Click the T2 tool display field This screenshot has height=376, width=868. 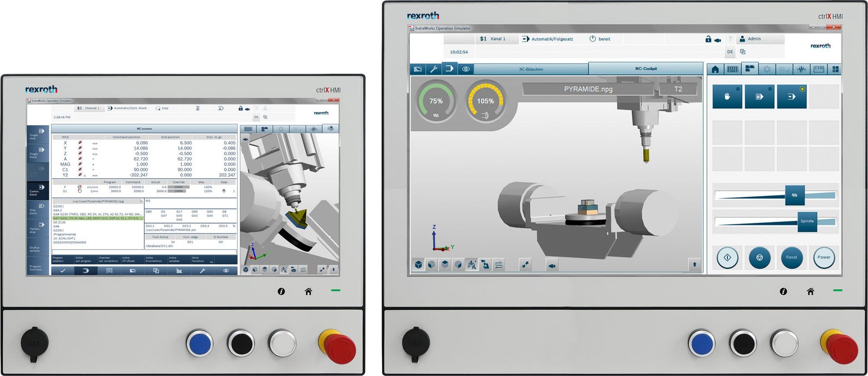(x=678, y=89)
